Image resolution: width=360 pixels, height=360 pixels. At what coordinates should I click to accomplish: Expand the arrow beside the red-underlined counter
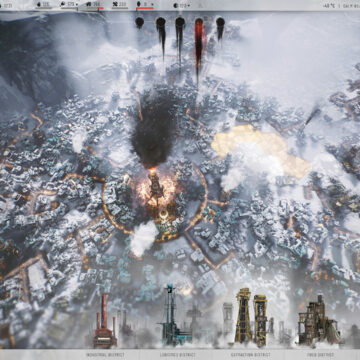point(153,5)
